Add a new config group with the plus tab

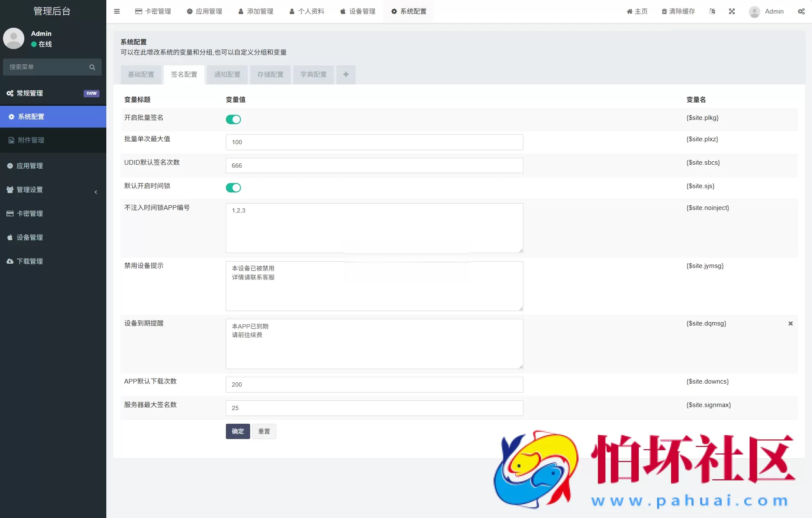click(346, 74)
